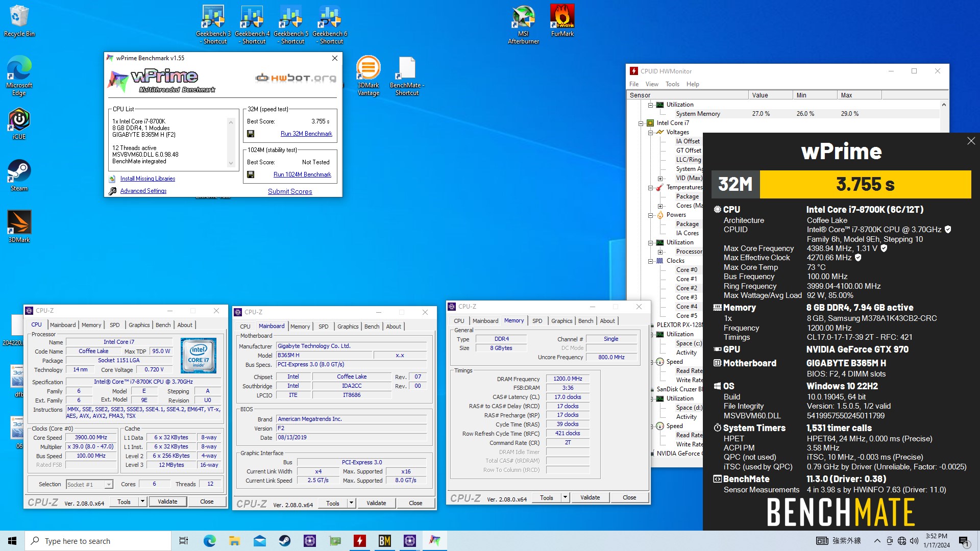Screen dimensions: 980x551
Task: Click the HWMonitor sensor list scrollbar up arrow
Action: pyautogui.click(x=944, y=105)
